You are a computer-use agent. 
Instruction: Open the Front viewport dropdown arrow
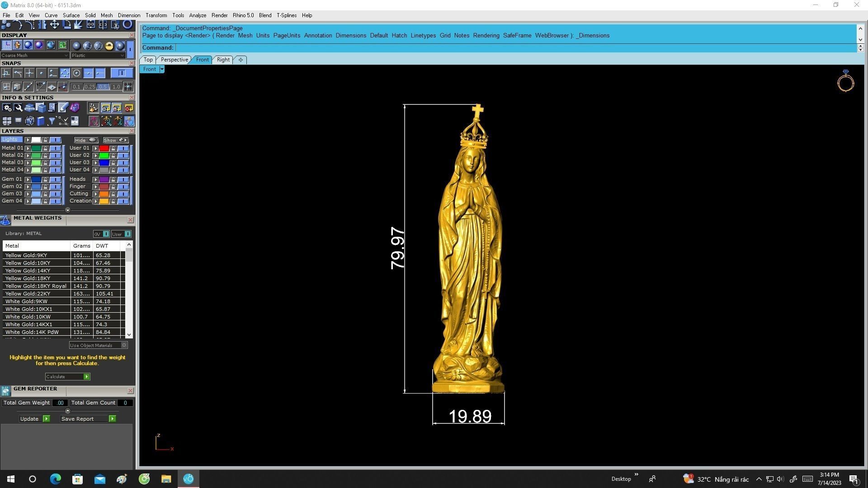pos(162,69)
